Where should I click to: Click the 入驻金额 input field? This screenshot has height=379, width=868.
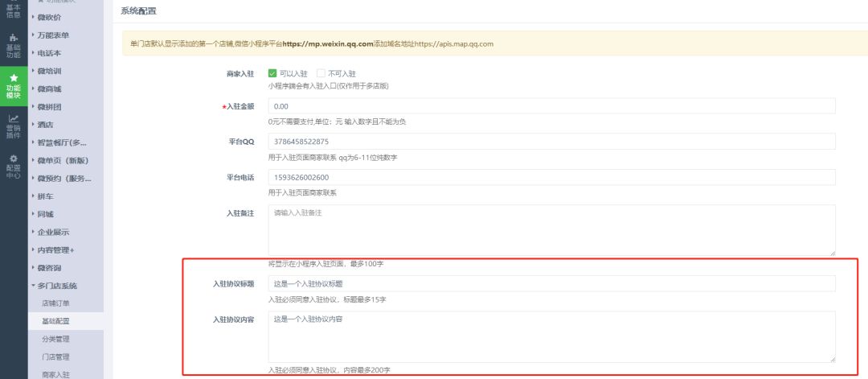coord(551,106)
